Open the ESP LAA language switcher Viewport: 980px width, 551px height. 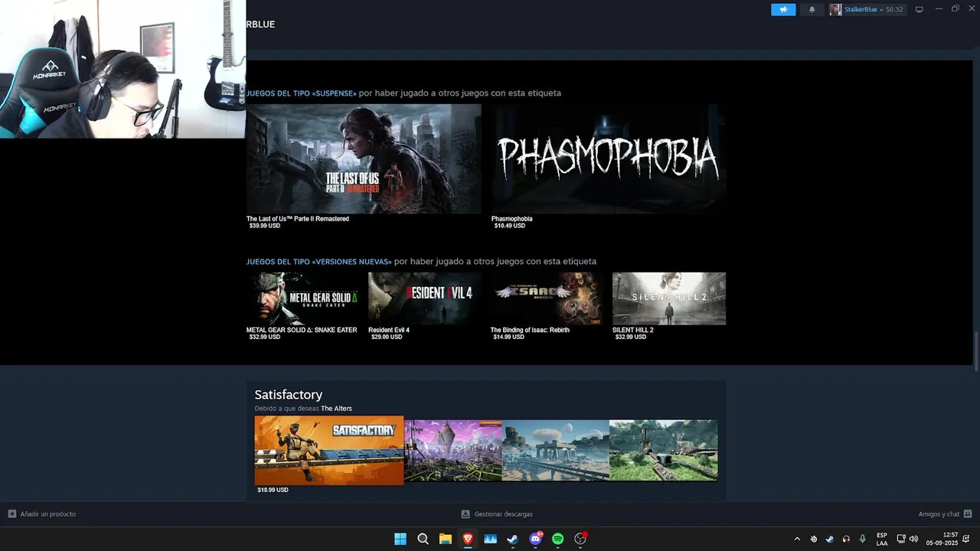[x=882, y=539]
